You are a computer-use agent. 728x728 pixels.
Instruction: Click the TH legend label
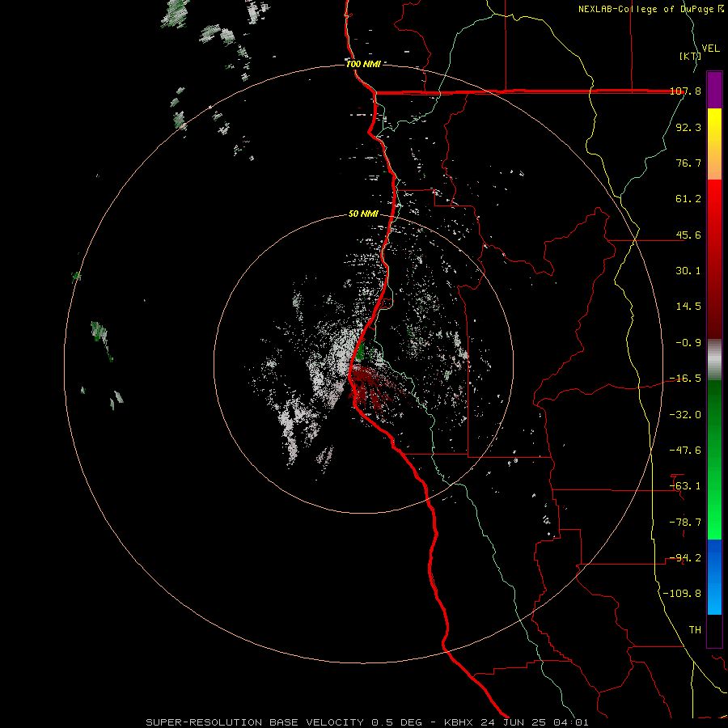click(x=695, y=630)
